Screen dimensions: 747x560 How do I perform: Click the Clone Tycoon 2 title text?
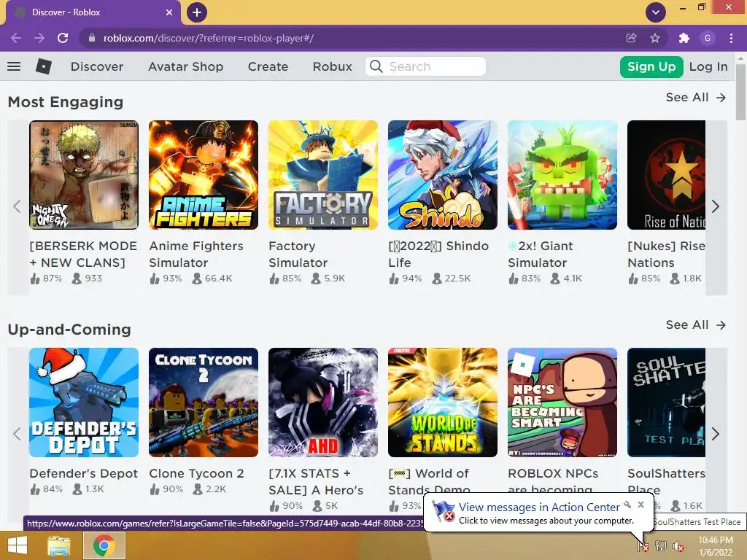click(196, 473)
